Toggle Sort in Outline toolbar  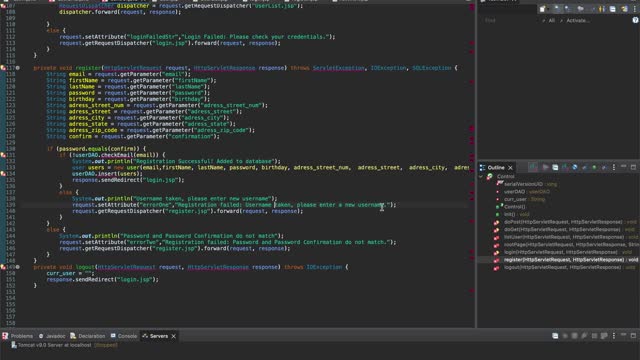(x=533, y=167)
